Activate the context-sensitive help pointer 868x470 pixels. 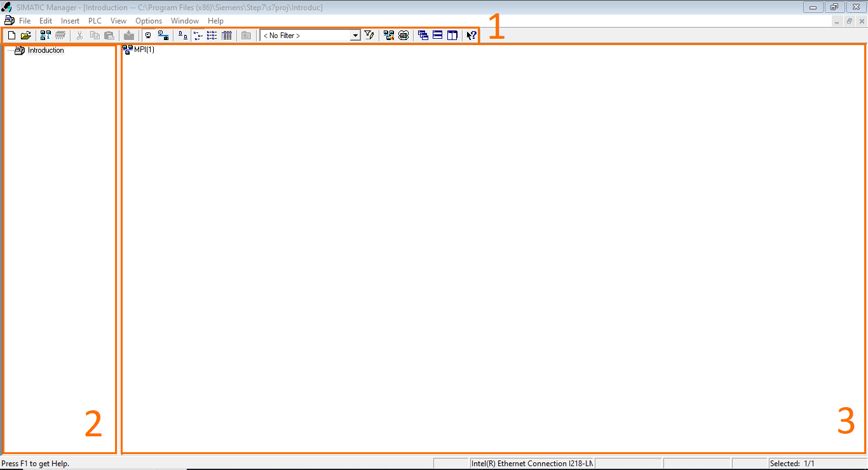[470, 35]
